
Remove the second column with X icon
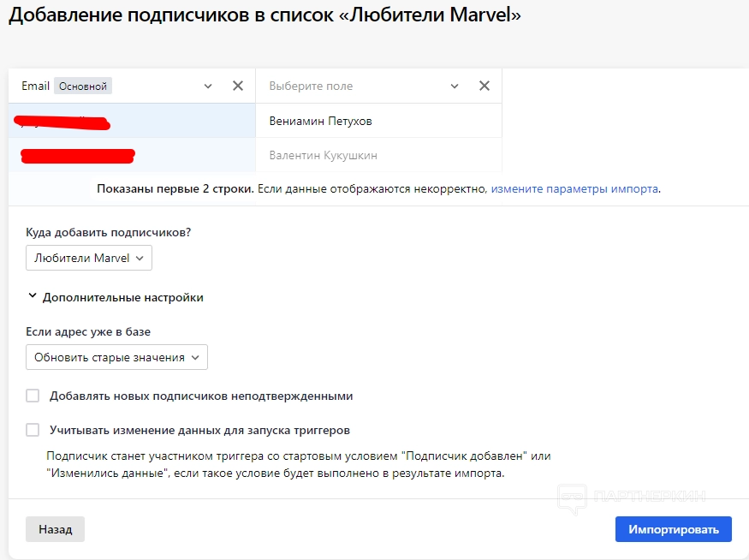(x=484, y=86)
